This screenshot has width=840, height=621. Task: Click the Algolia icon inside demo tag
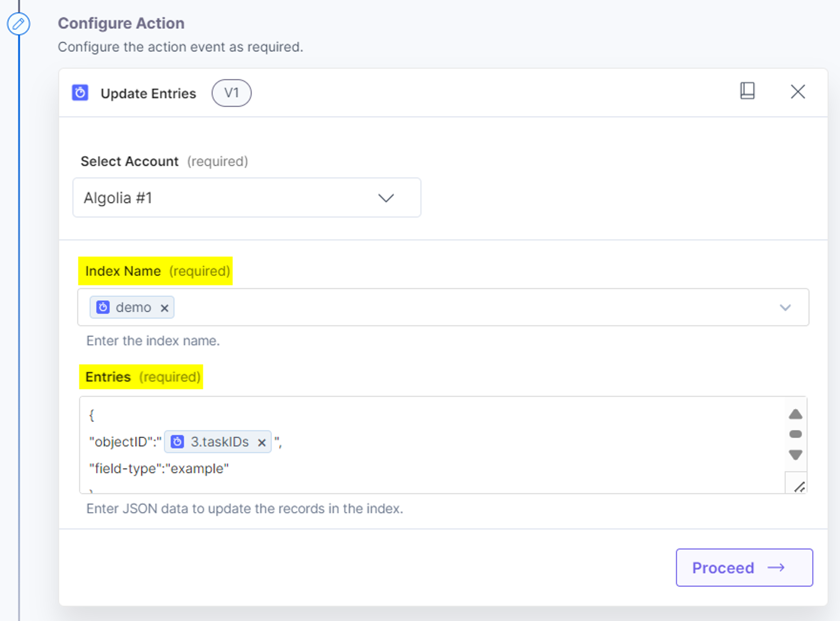103,307
